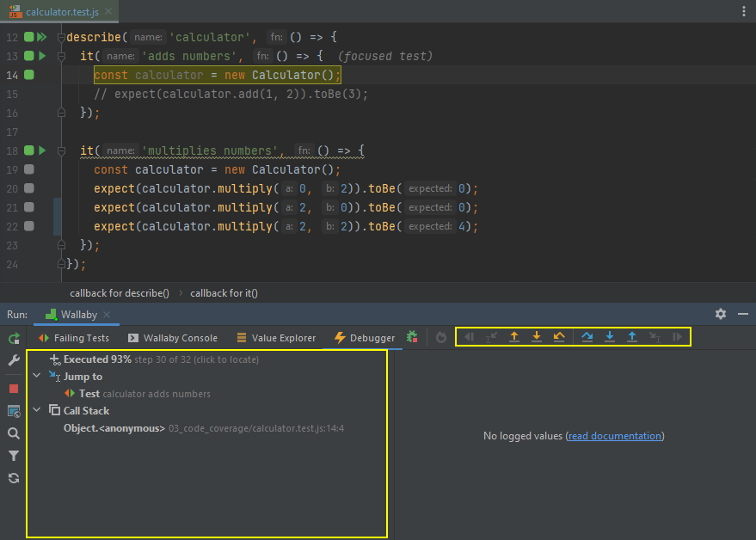Click breadcrumb 'callback for describe()'
This screenshot has width=756, height=540.
(x=120, y=293)
